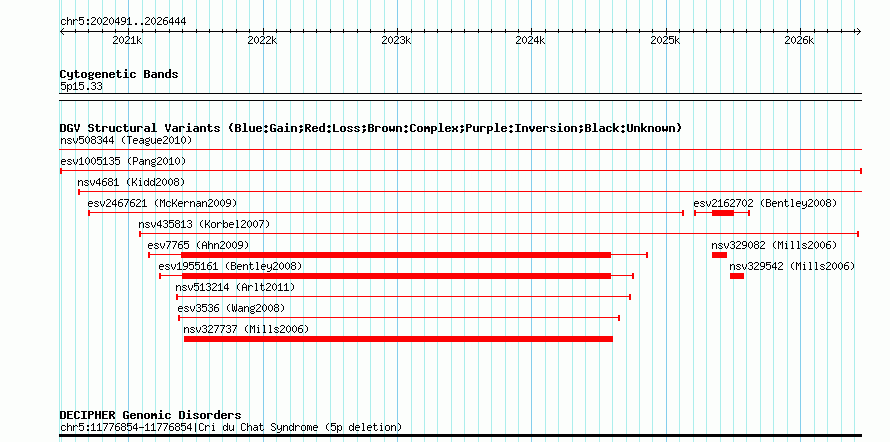
Task: Click the thin red line under nsv513214
Action: pyautogui.click(x=404, y=297)
